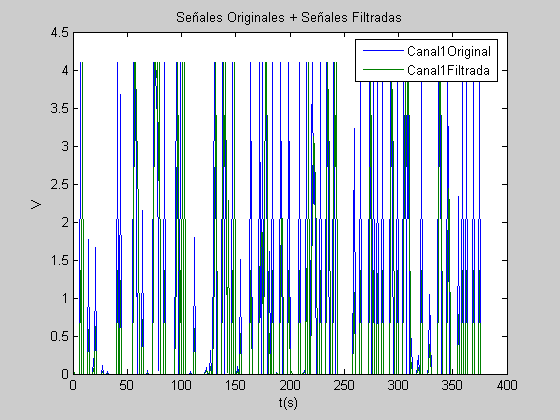The image size is (560, 420).
Task: Click the 50 tick label on x-axis
Action: point(127,385)
